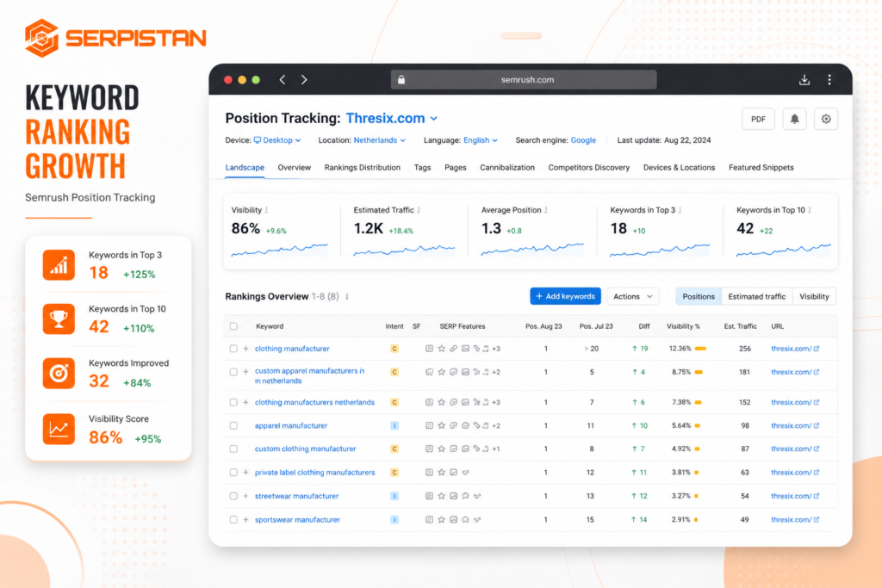Expand the clothing manufacturers netherlands row with plus
Screen dimensions: 882x588
click(245, 403)
